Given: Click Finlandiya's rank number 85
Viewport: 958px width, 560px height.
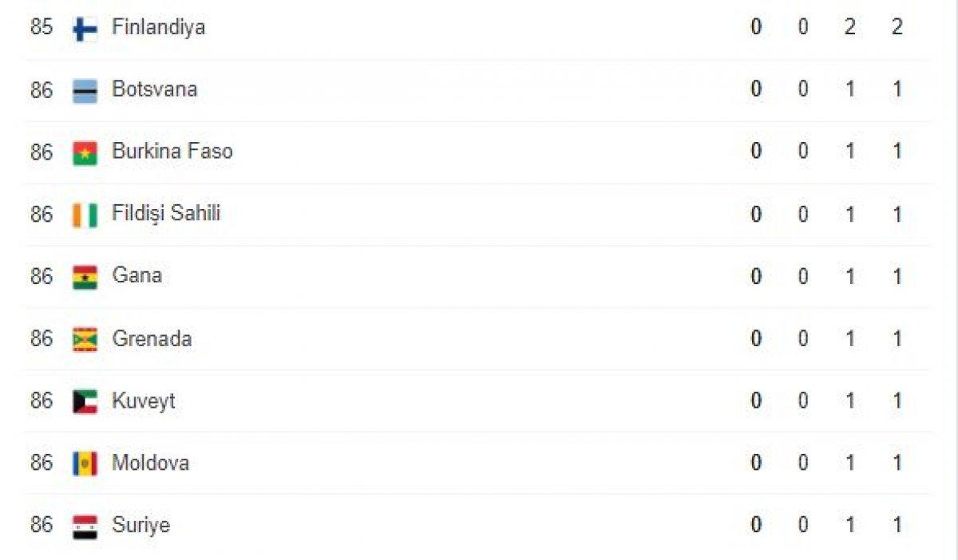Looking at the screenshot, I should (x=42, y=27).
